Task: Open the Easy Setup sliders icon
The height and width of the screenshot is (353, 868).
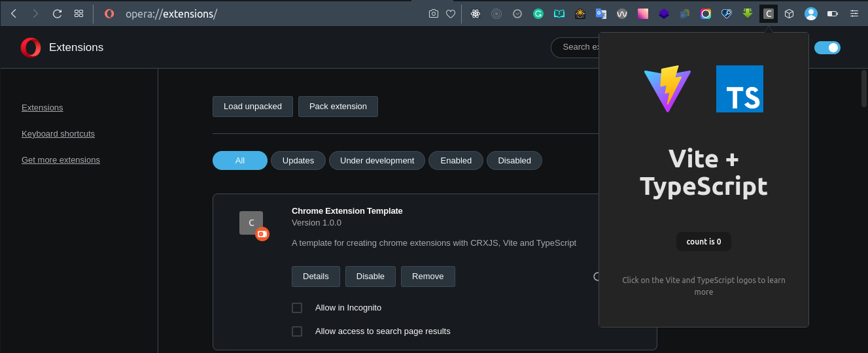Action: [x=854, y=13]
